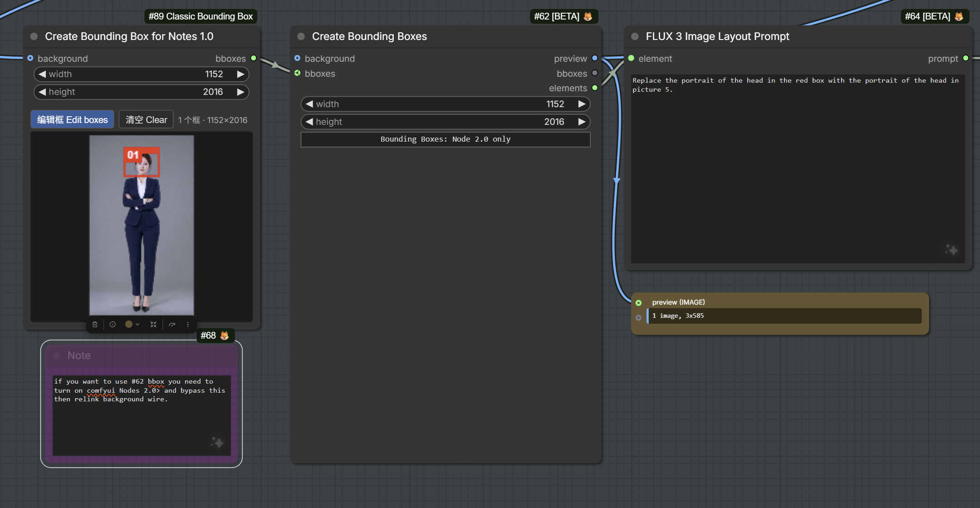This screenshot has width=980, height=508.
Task: Open node info from selection toolbar
Action: coord(113,324)
